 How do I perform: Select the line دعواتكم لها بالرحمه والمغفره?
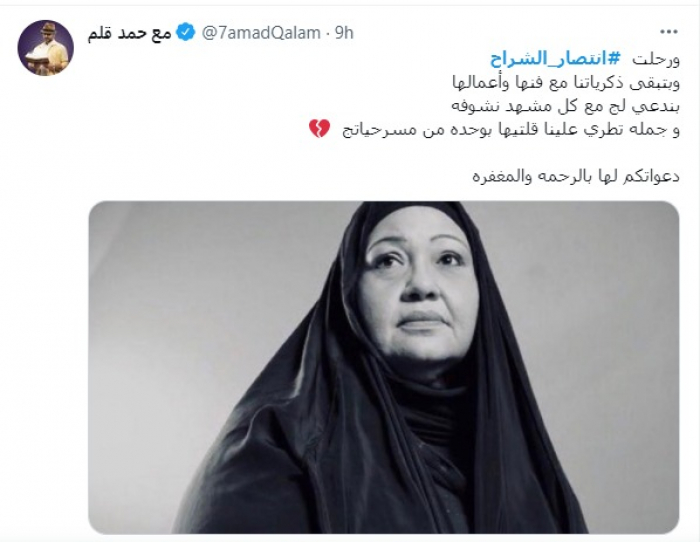tap(576, 177)
